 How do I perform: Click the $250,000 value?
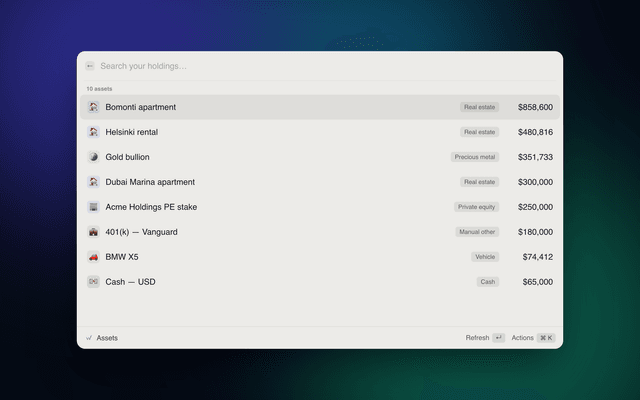point(535,207)
